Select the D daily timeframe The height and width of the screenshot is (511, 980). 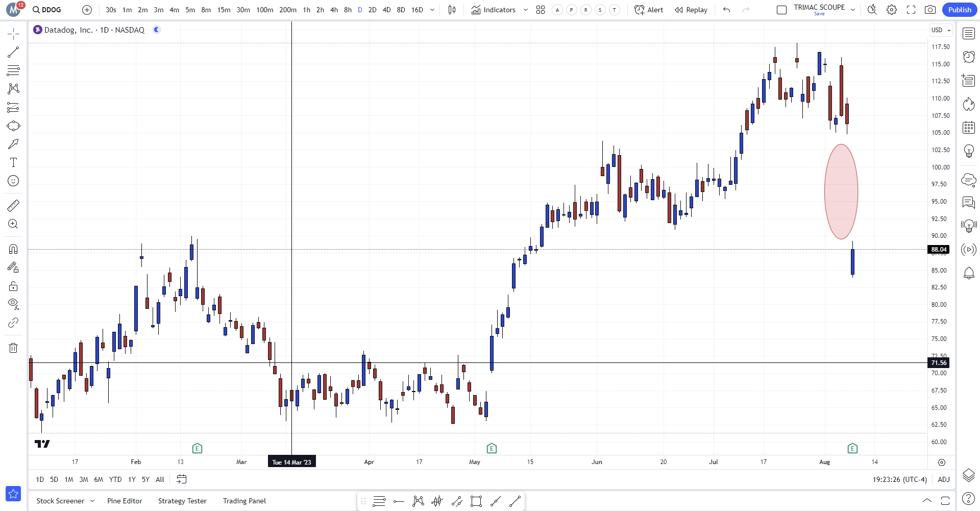[x=360, y=10]
